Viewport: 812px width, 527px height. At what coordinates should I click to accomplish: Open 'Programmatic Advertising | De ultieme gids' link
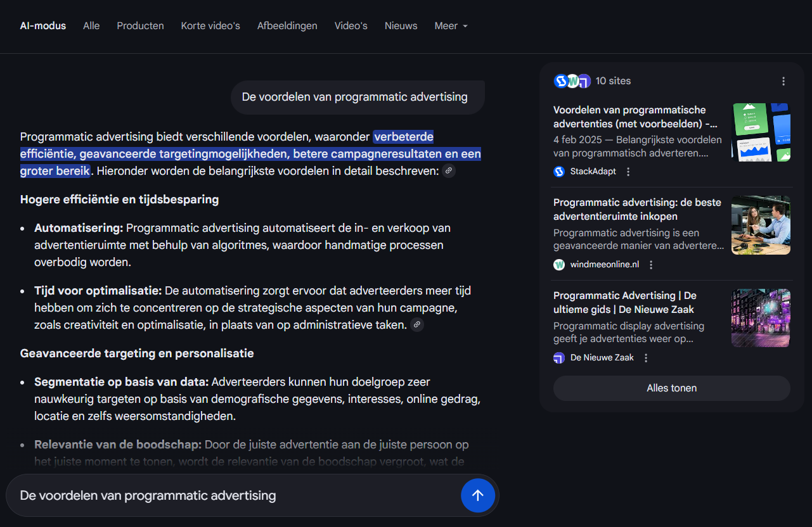click(625, 303)
